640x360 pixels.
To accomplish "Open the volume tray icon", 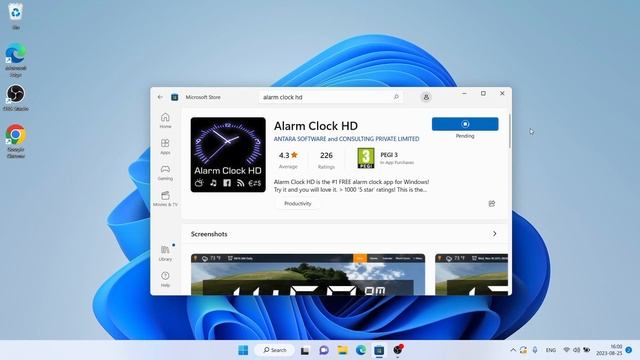I will point(576,350).
